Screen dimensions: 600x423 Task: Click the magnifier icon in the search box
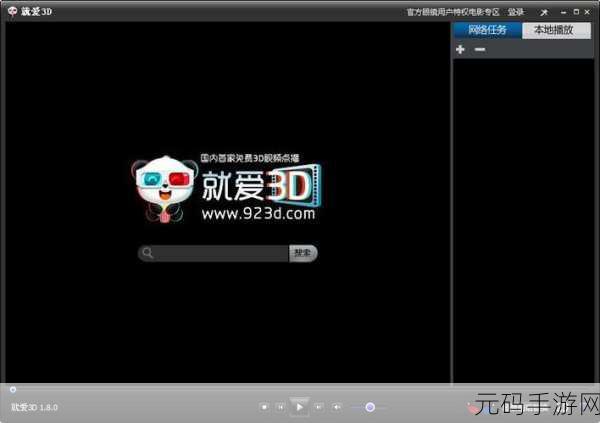tap(147, 253)
